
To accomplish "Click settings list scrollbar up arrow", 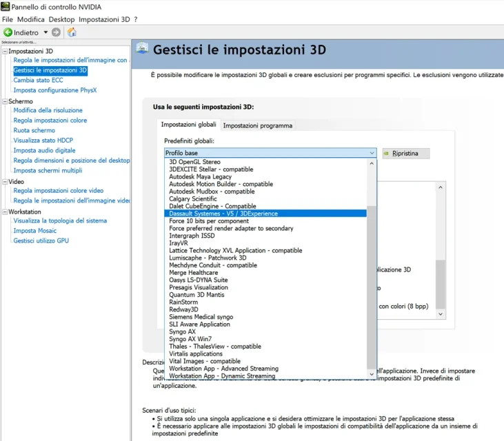I will pyautogui.click(x=441, y=187).
